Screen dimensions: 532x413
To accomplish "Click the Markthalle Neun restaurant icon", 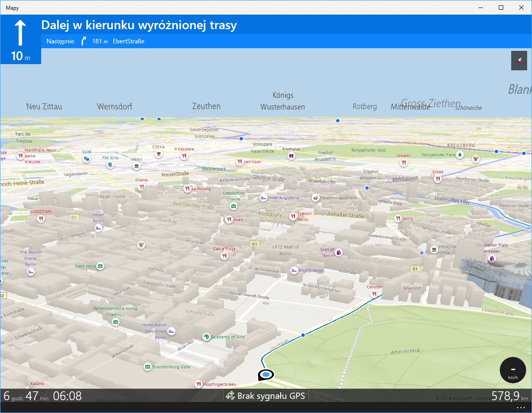I will coord(20,156).
